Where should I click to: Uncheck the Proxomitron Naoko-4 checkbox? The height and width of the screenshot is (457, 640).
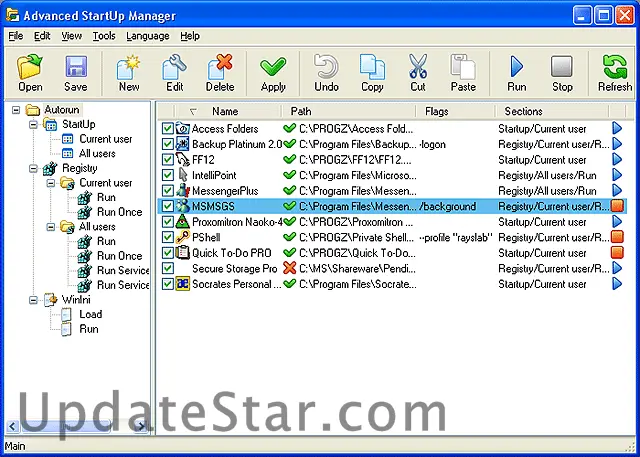pyautogui.click(x=167, y=222)
